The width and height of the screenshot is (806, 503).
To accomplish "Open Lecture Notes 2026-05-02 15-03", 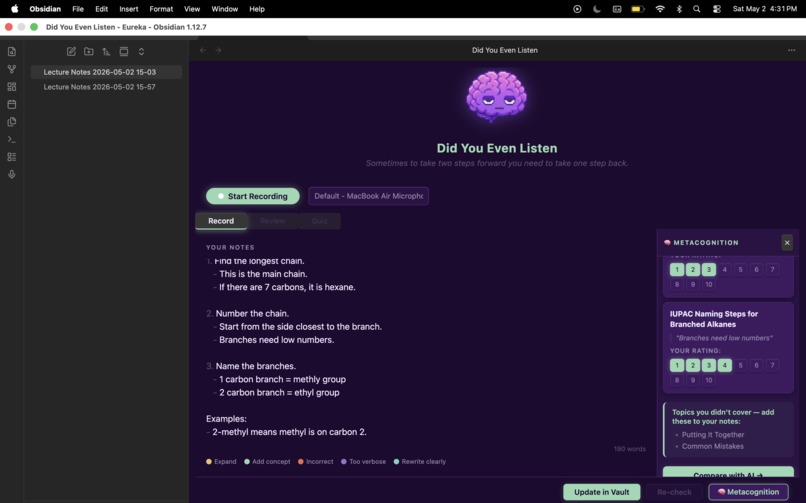I will tap(106, 72).
